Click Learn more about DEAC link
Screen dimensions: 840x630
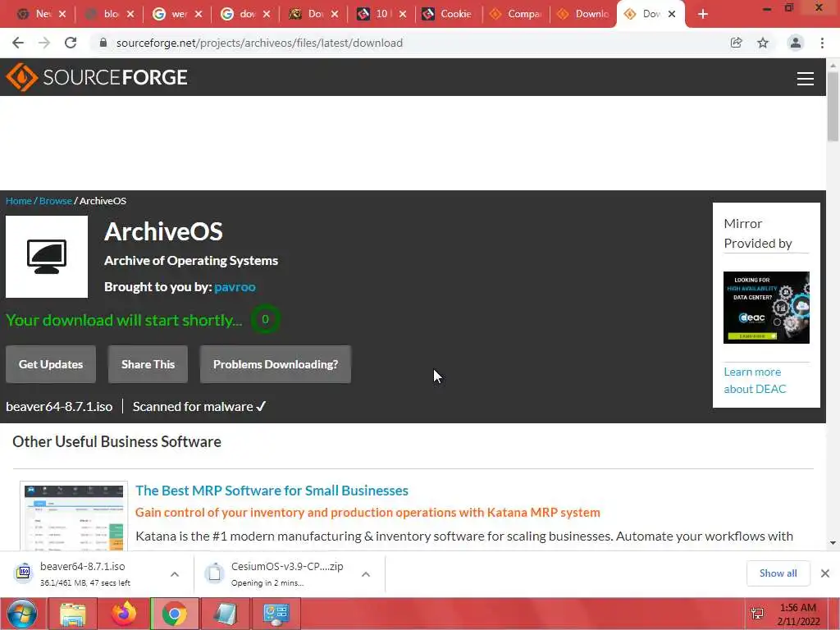(x=755, y=381)
